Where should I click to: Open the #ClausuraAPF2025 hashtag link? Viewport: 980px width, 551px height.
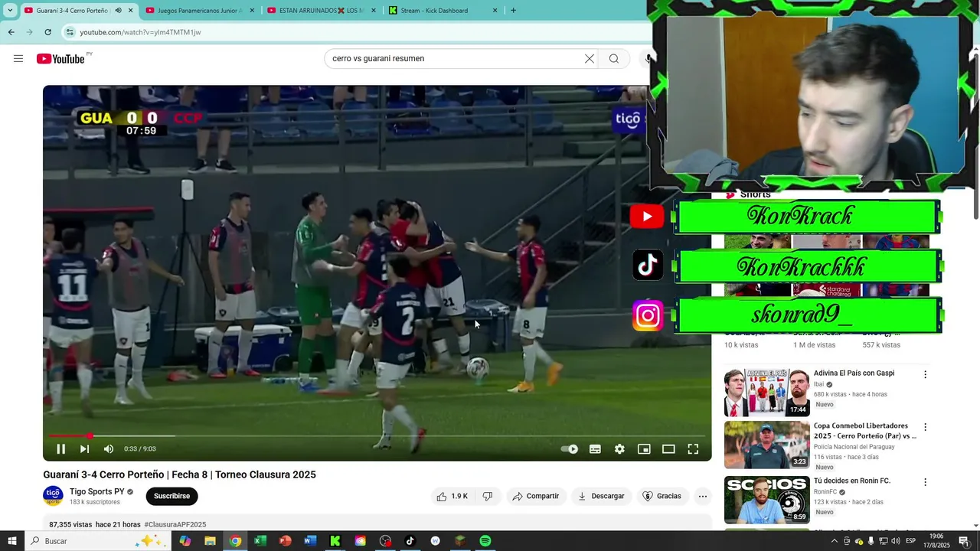tap(175, 525)
